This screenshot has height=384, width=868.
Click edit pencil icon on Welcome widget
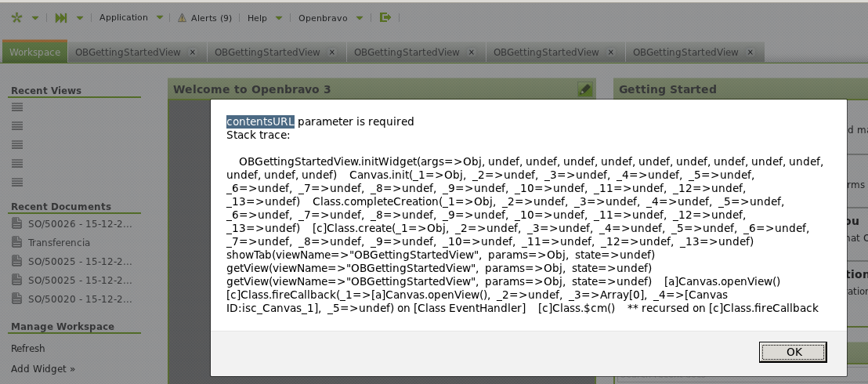584,89
